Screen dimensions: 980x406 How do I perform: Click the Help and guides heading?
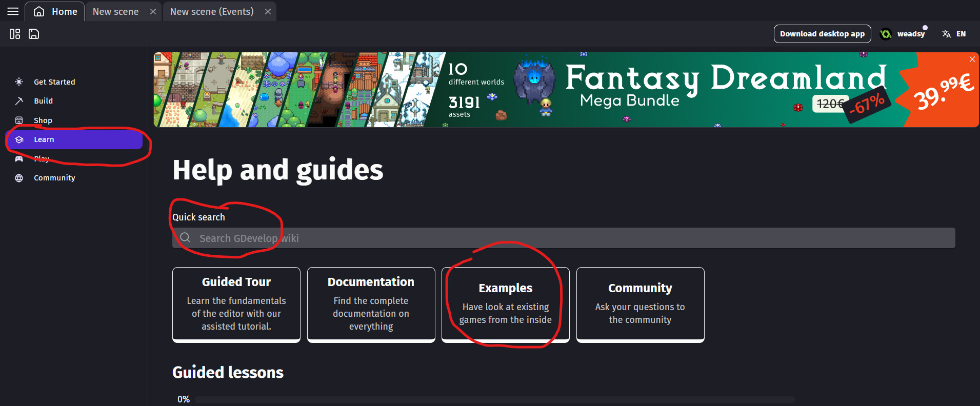click(278, 170)
